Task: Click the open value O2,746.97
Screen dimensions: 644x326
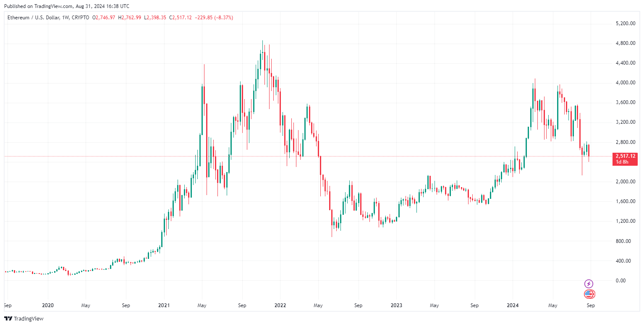Action: [105, 18]
